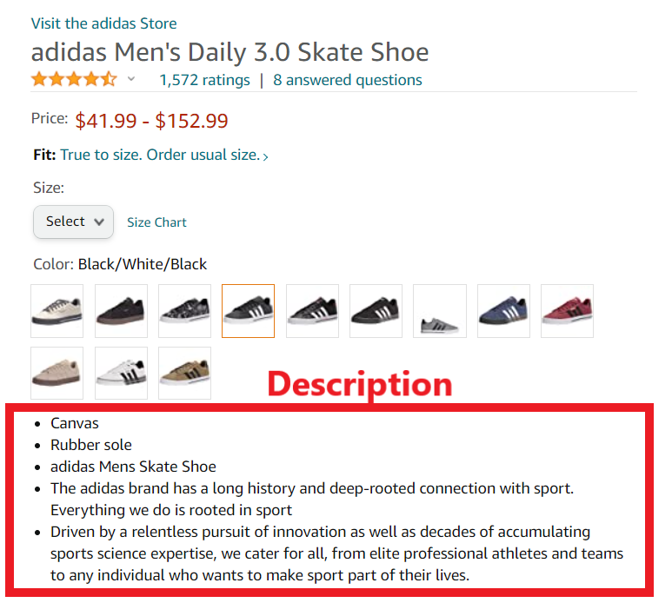Pick the black camo patterned shoe swatch

(x=184, y=311)
